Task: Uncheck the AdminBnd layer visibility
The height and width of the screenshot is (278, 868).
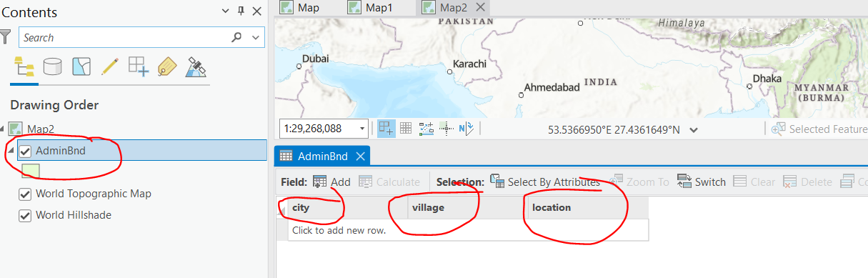Action: click(25, 151)
